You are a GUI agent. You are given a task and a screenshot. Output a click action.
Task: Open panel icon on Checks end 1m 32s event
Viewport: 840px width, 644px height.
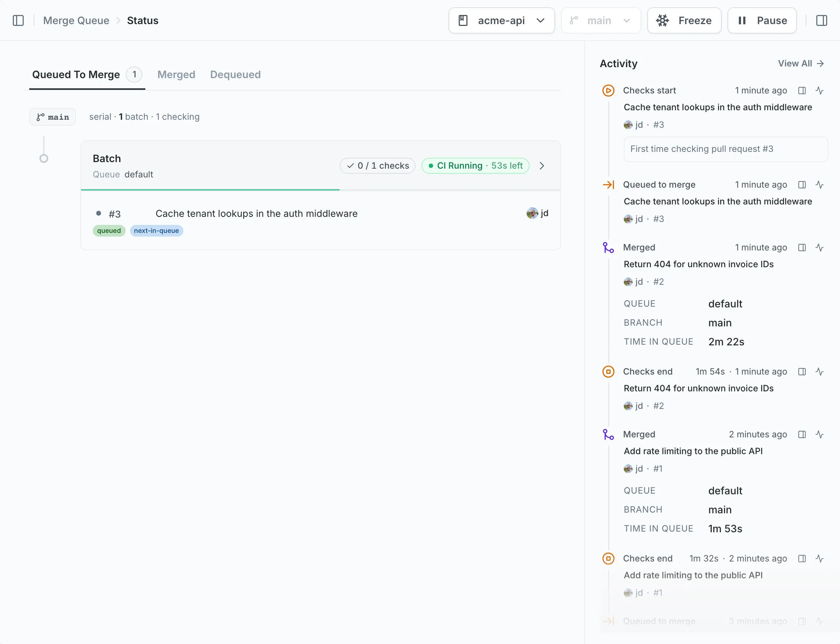coord(802,559)
